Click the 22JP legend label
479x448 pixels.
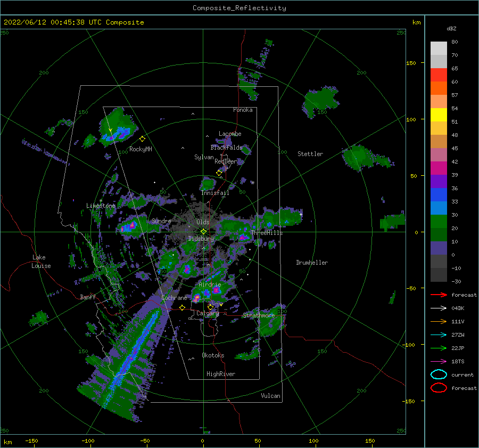point(458,348)
